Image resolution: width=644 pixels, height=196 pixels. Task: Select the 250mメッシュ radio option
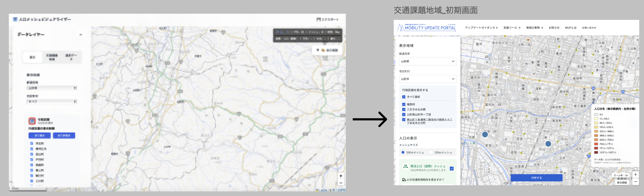click(x=431, y=152)
